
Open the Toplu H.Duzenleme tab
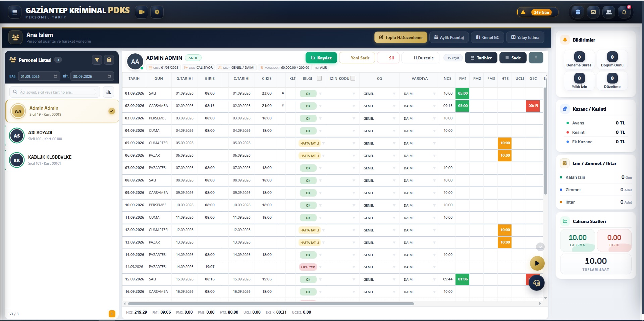pyautogui.click(x=401, y=37)
